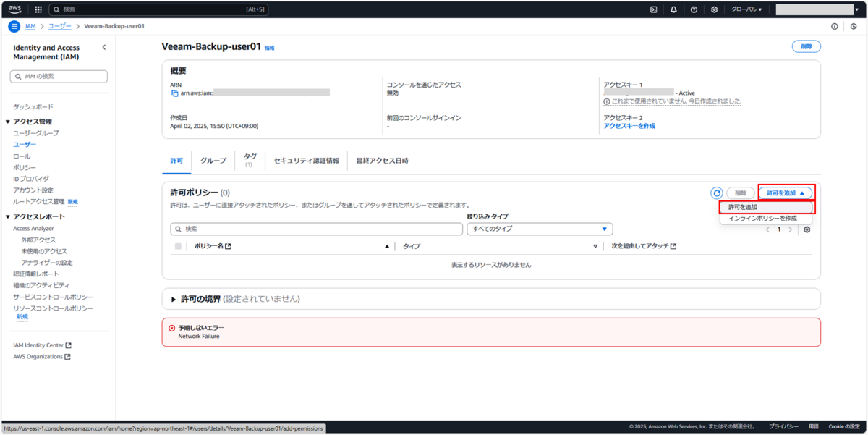Sort policies by the policy name arrow
868x435 pixels.
click(387, 247)
